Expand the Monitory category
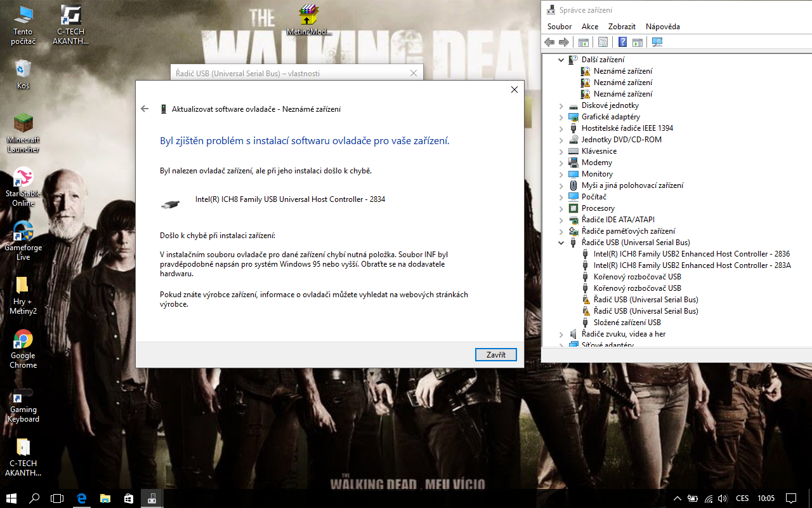This screenshot has height=508, width=812. pos(561,174)
